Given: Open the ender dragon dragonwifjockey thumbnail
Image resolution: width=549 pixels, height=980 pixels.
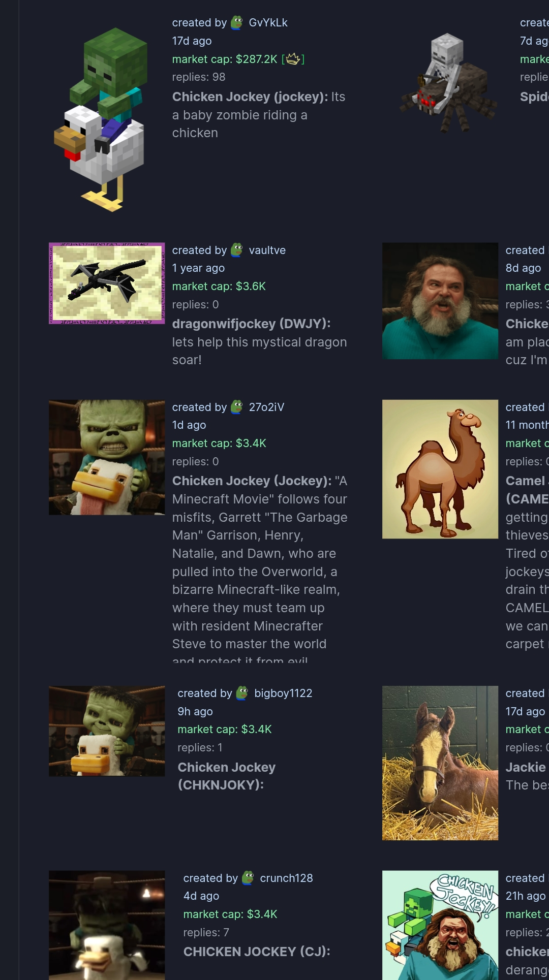Looking at the screenshot, I should coord(107,283).
